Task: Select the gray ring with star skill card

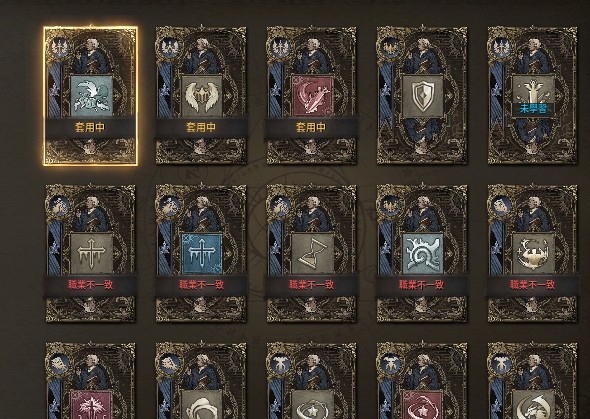Action: click(312, 381)
